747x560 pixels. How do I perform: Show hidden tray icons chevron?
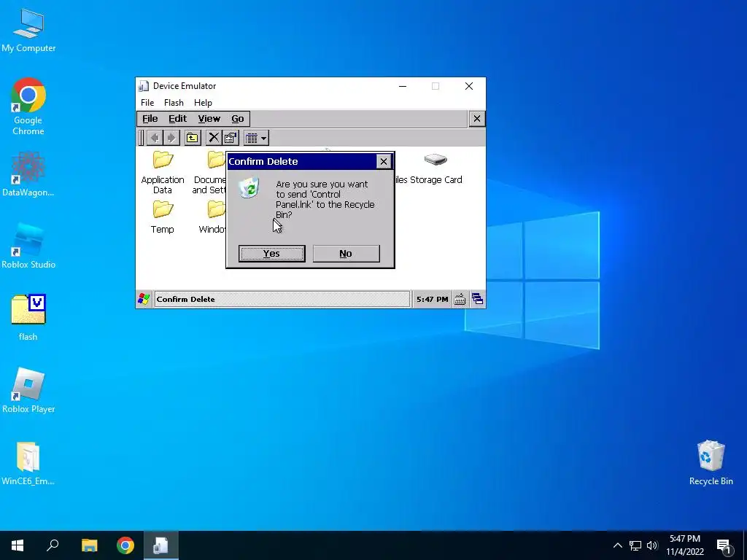coord(617,545)
